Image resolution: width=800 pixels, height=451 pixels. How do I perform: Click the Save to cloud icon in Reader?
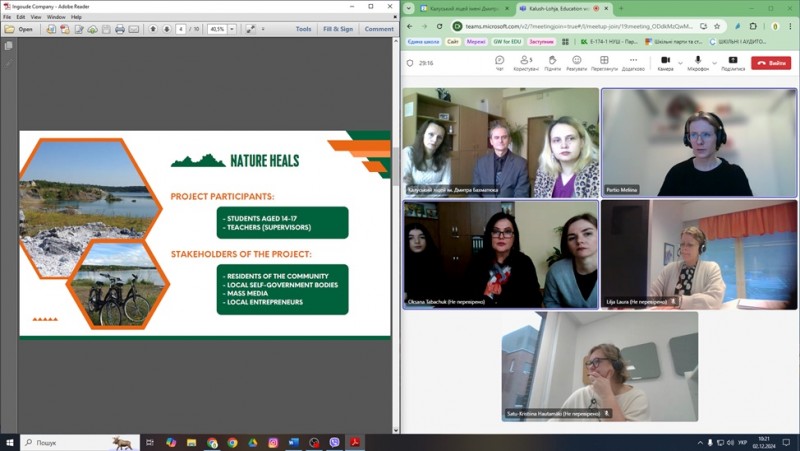92,29
